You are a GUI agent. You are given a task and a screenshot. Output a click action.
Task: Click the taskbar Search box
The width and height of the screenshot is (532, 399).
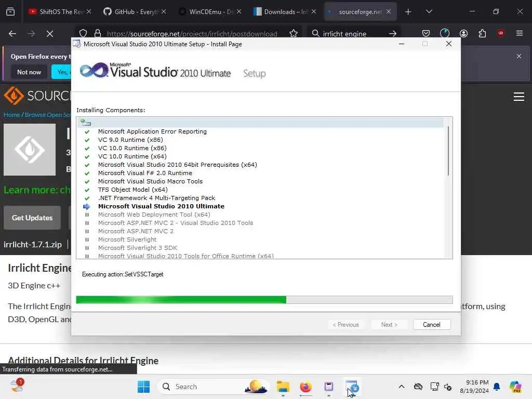(x=214, y=387)
